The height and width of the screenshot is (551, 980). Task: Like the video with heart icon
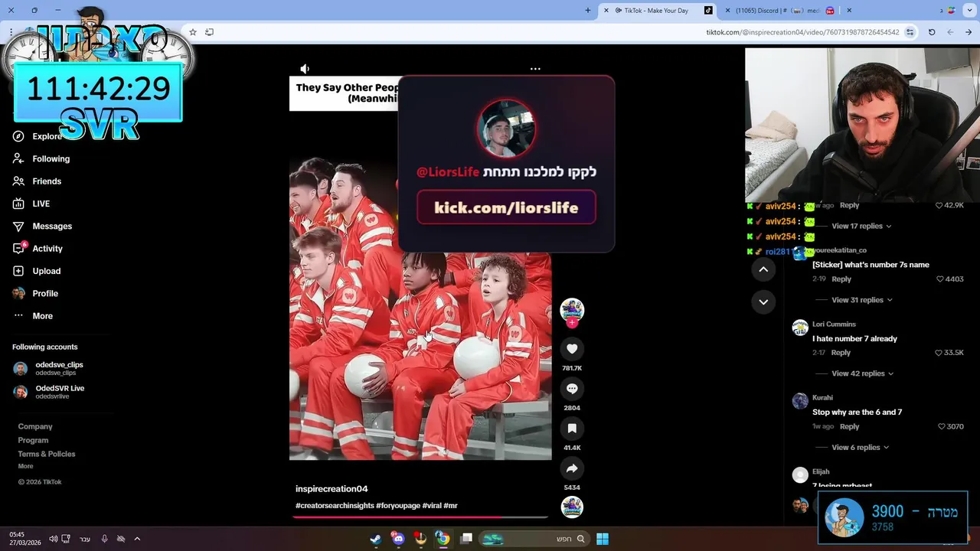point(572,349)
